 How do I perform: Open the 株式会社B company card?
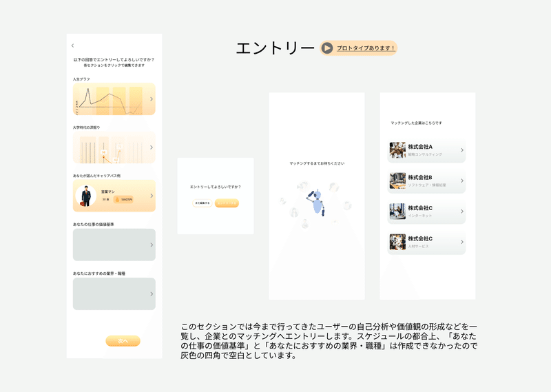click(x=426, y=181)
